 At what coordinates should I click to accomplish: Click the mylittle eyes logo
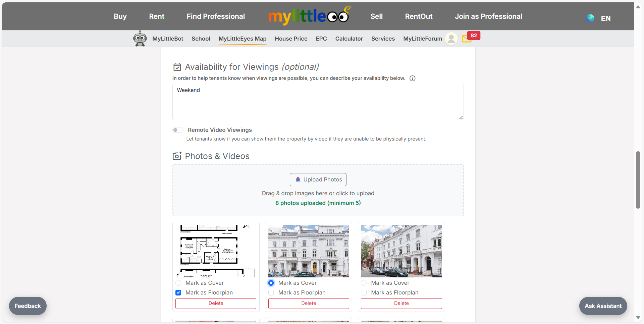(309, 16)
